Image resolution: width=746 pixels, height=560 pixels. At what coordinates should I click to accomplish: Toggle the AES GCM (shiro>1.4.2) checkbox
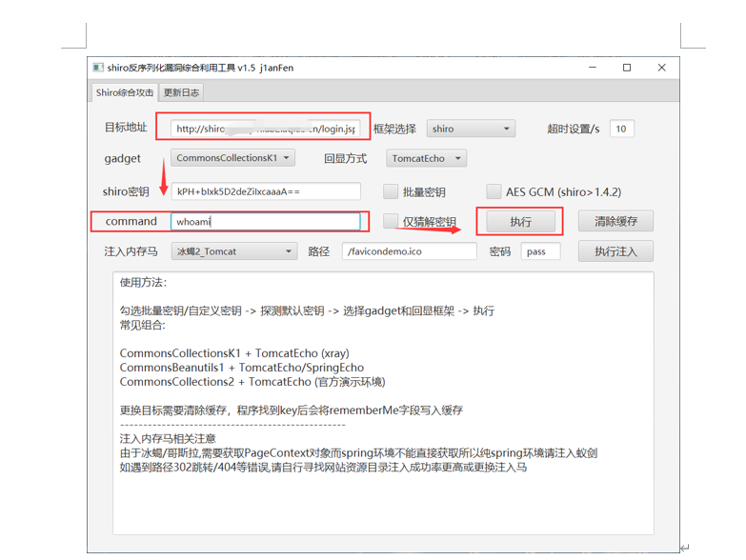(x=494, y=191)
